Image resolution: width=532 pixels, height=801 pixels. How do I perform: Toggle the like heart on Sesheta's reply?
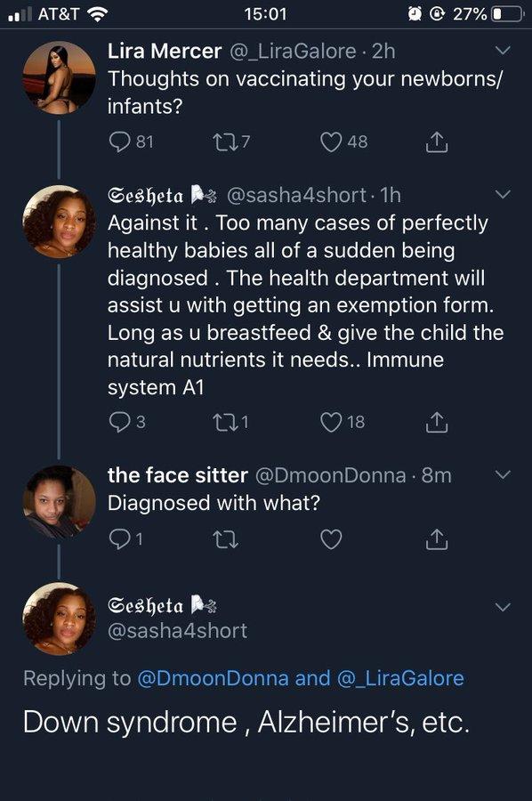click(x=329, y=420)
